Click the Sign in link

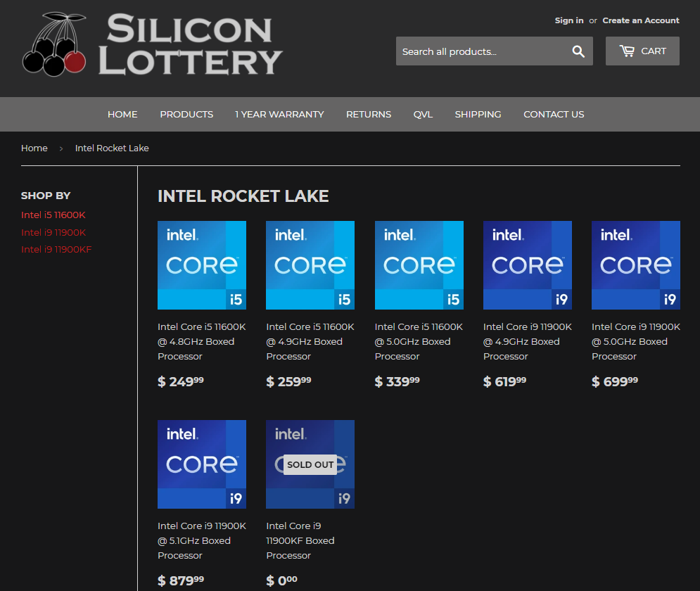tap(568, 20)
